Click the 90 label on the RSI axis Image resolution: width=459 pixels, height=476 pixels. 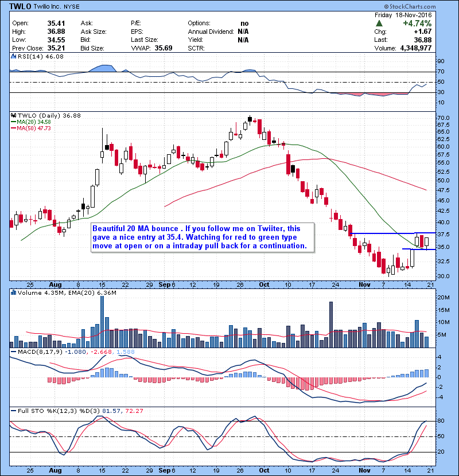(441, 61)
